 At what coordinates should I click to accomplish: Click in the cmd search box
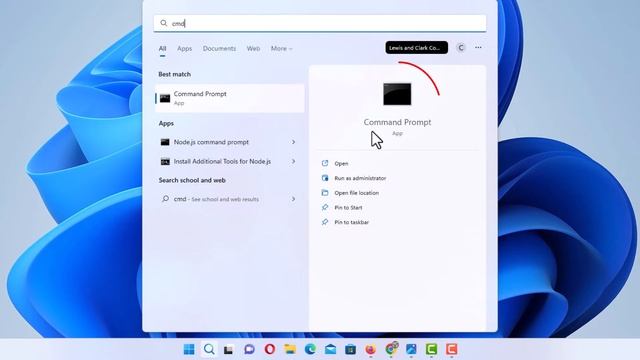tap(320, 23)
